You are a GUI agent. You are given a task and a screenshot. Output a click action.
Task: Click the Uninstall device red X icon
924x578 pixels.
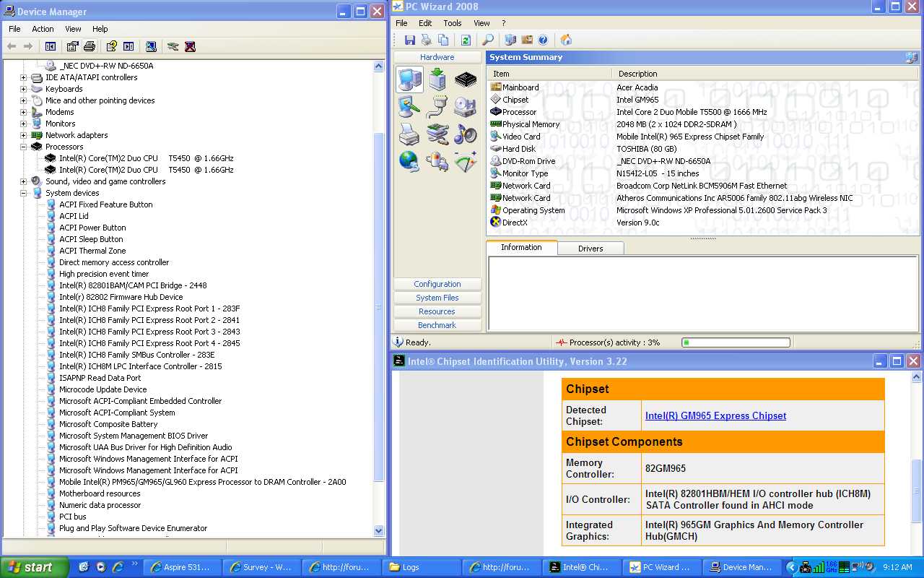(x=190, y=46)
